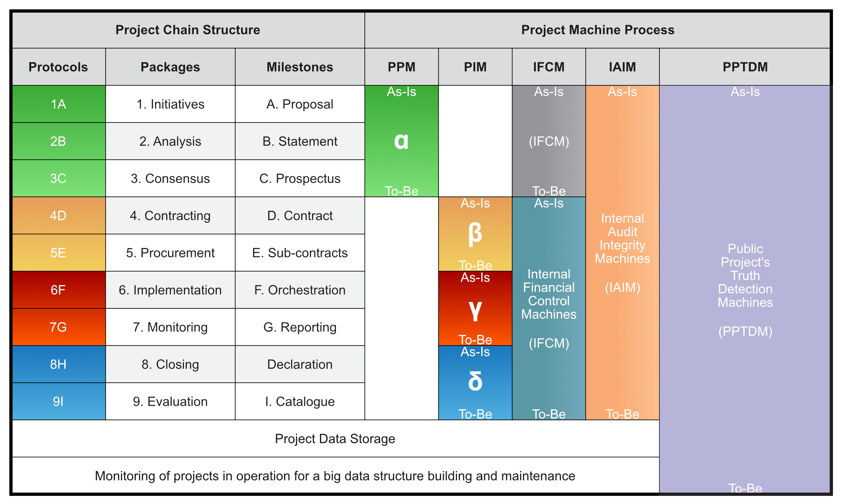Click the 9I light blue protocol cell

click(59, 401)
